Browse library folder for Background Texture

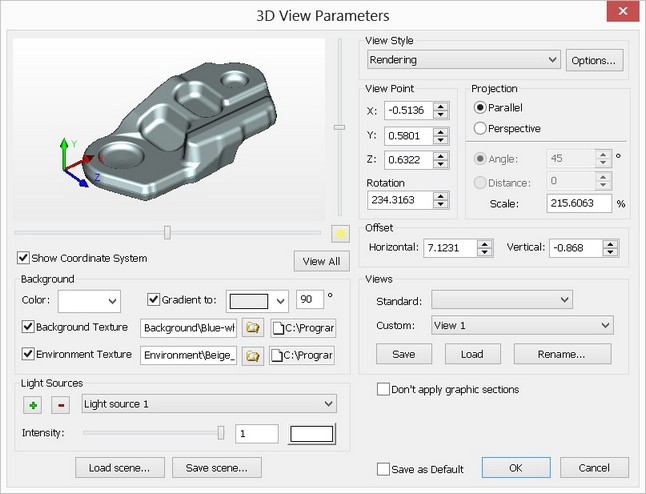(x=253, y=328)
